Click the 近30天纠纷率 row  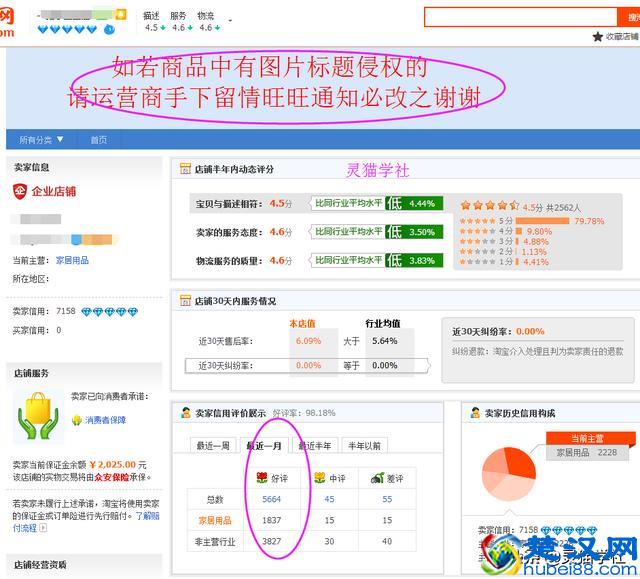307,365
